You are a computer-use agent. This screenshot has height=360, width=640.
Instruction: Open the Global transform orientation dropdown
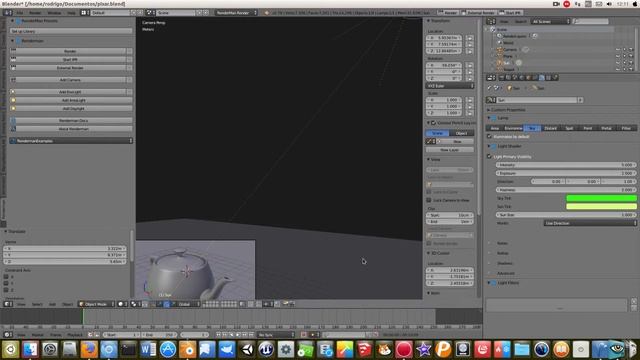189,304
